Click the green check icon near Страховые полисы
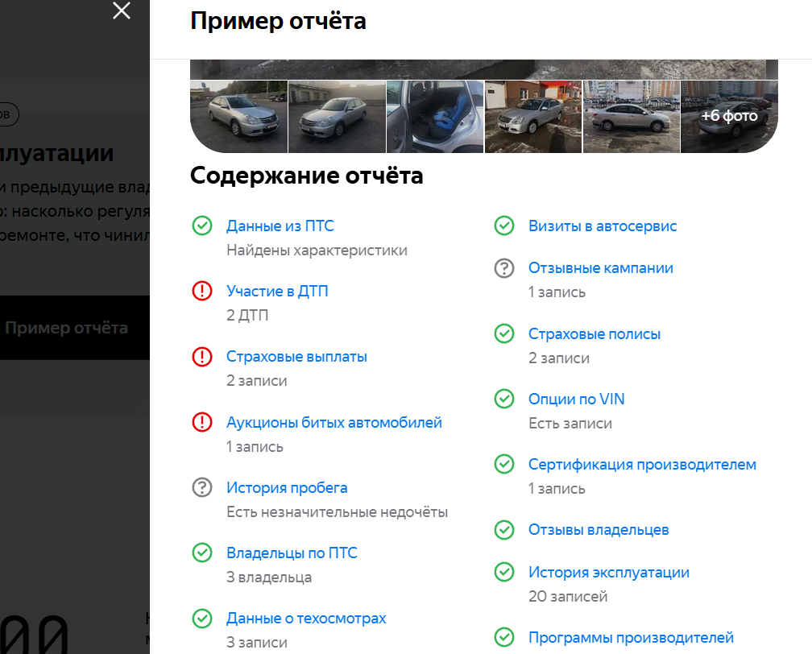The height and width of the screenshot is (654, 812). tap(504, 333)
